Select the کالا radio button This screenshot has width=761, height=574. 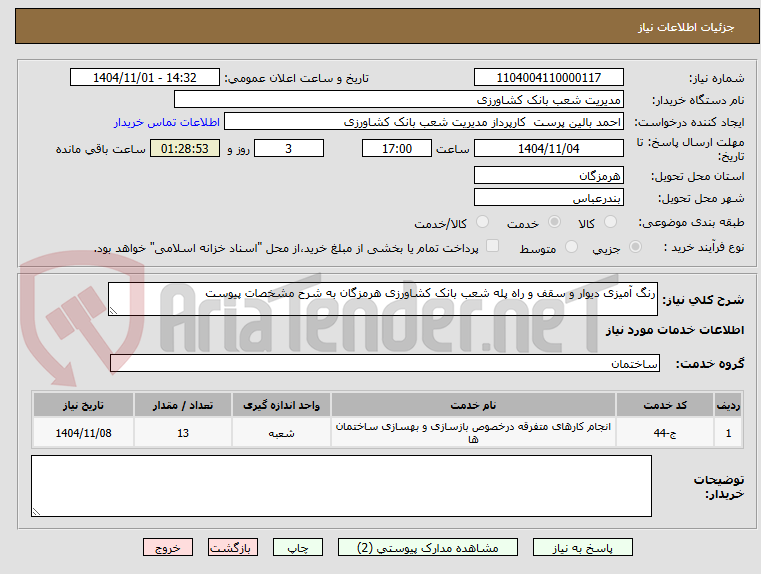point(610,222)
